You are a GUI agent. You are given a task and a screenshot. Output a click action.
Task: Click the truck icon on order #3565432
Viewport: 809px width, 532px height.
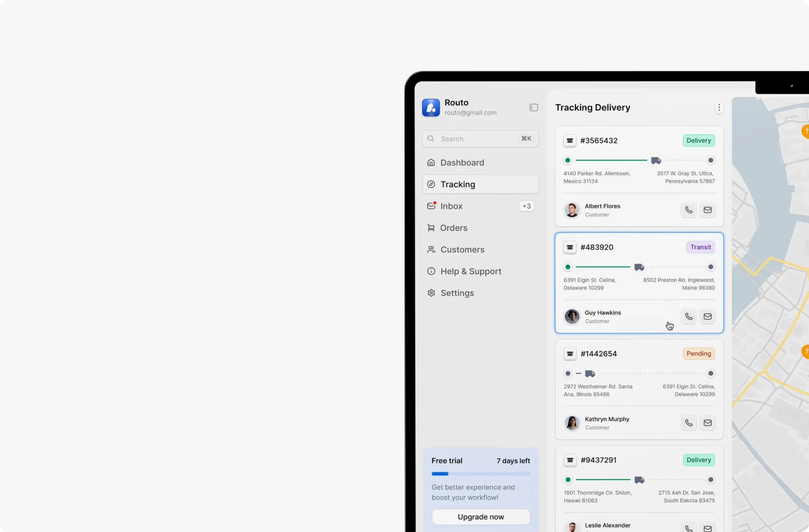(x=656, y=160)
